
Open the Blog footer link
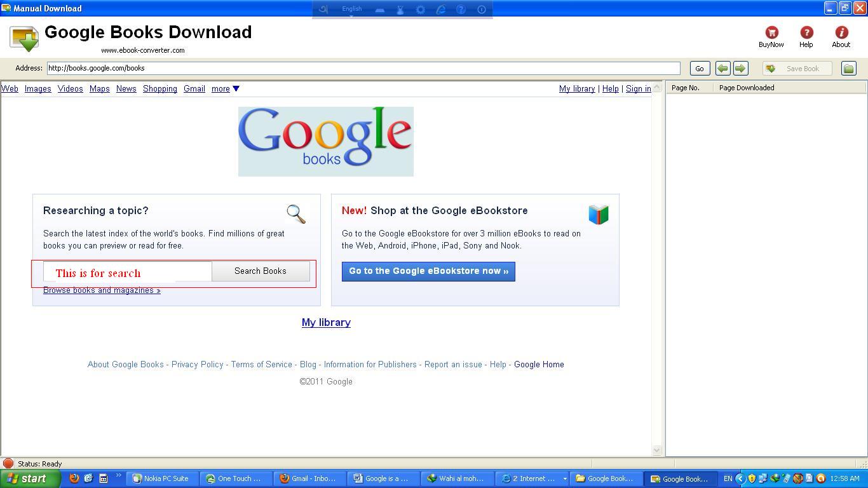click(308, 365)
